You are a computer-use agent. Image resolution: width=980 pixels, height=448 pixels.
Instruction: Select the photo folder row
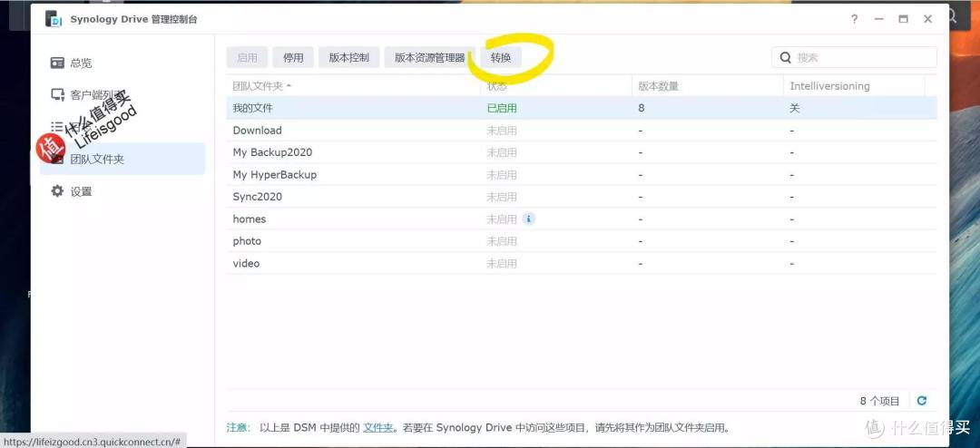pos(582,241)
